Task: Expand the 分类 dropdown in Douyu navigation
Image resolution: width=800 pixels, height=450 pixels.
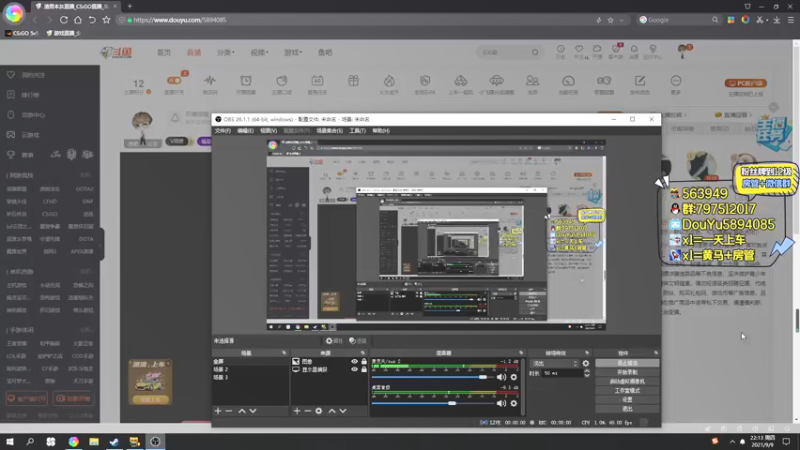Action: tap(226, 52)
